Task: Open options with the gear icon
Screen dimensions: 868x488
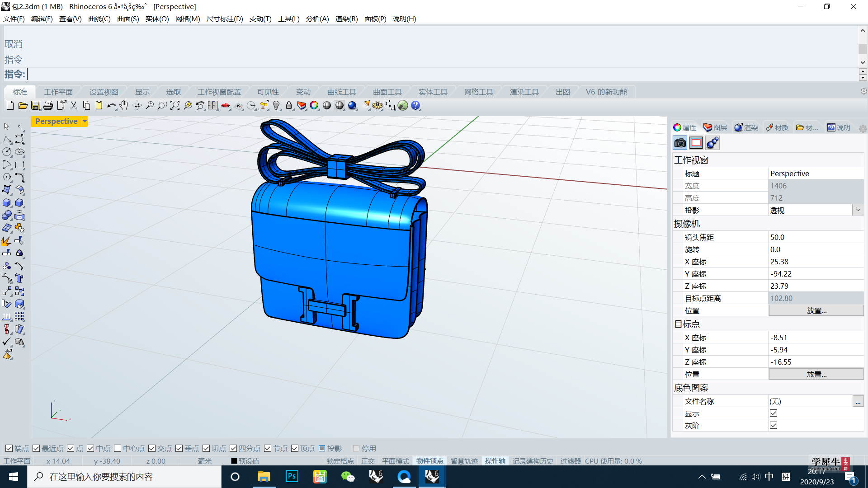Action: (x=377, y=105)
